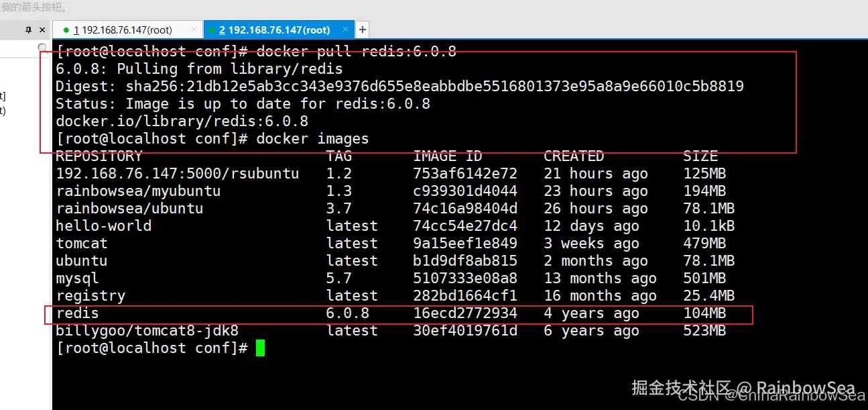Click the '6.0.8' tag in redis row
Screen dimensions: 868x410
[348, 313]
